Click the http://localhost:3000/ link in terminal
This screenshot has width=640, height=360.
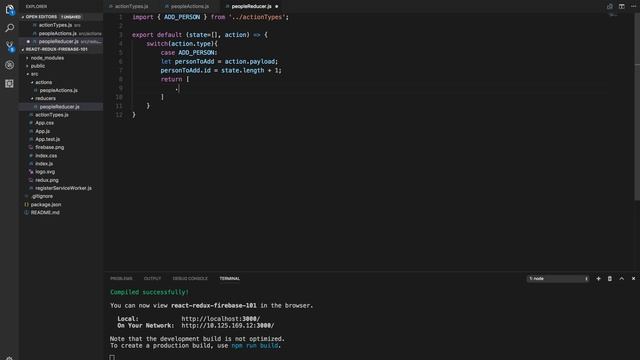[x=220, y=319]
